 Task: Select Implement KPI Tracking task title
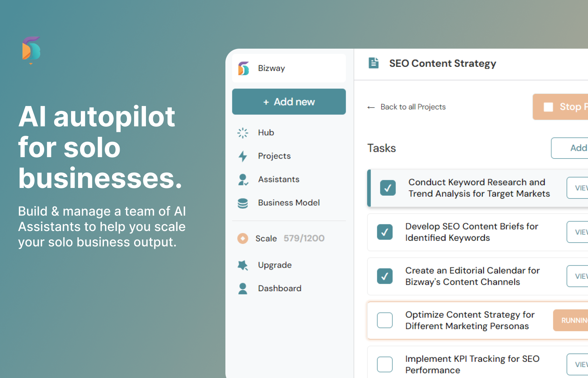(472, 364)
